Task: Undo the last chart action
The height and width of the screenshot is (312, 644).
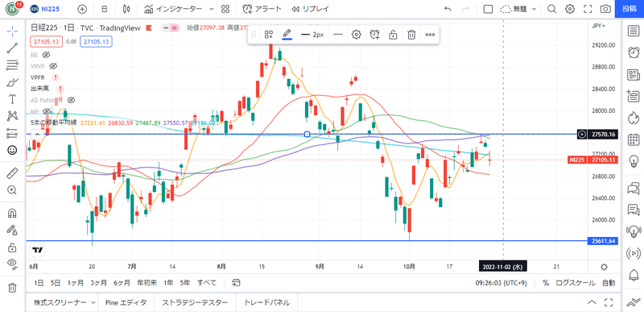Action: (448, 9)
